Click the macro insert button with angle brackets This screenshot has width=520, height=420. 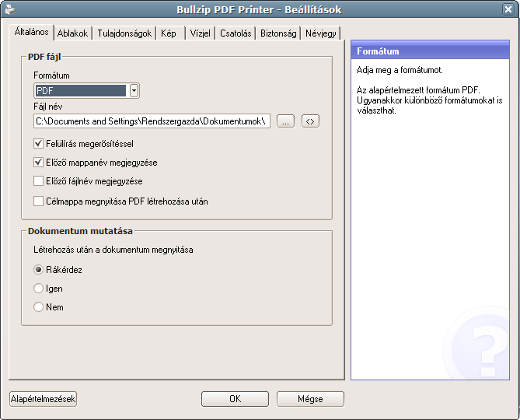310,121
